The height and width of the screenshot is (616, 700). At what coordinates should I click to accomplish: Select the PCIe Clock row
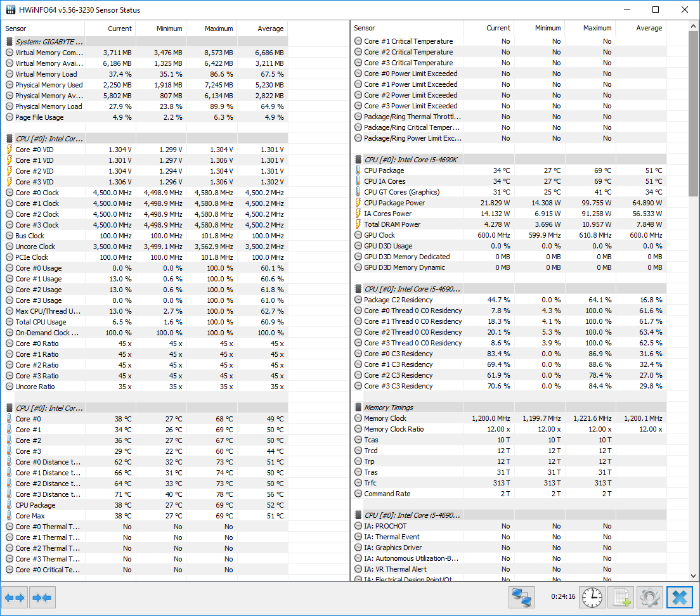146,257
